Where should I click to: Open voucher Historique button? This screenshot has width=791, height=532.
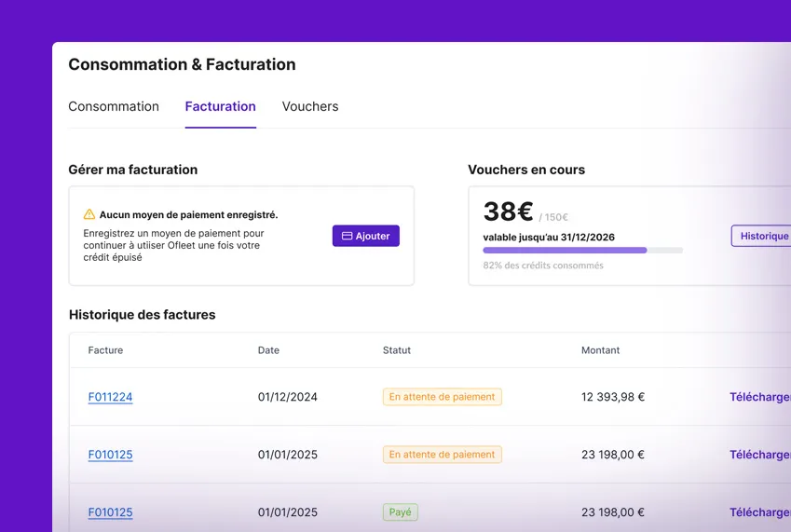tap(762, 237)
